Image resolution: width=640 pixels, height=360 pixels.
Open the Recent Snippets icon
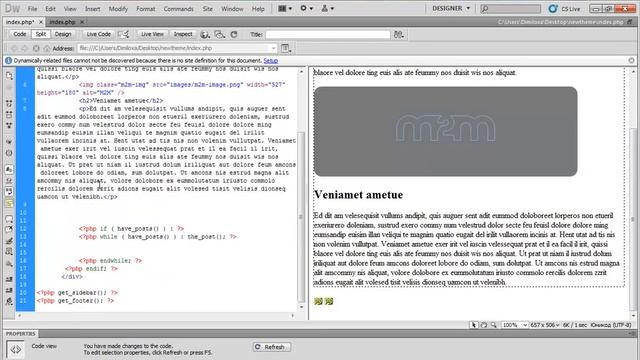point(9,252)
